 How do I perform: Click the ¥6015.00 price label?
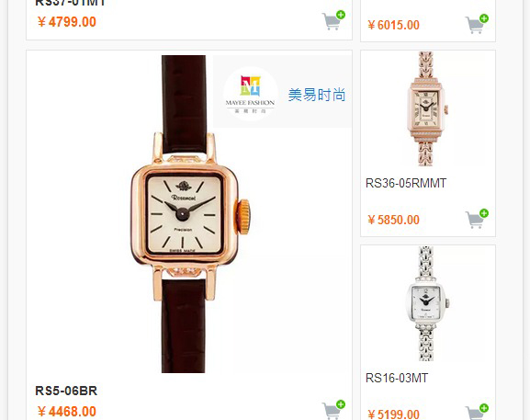point(393,25)
